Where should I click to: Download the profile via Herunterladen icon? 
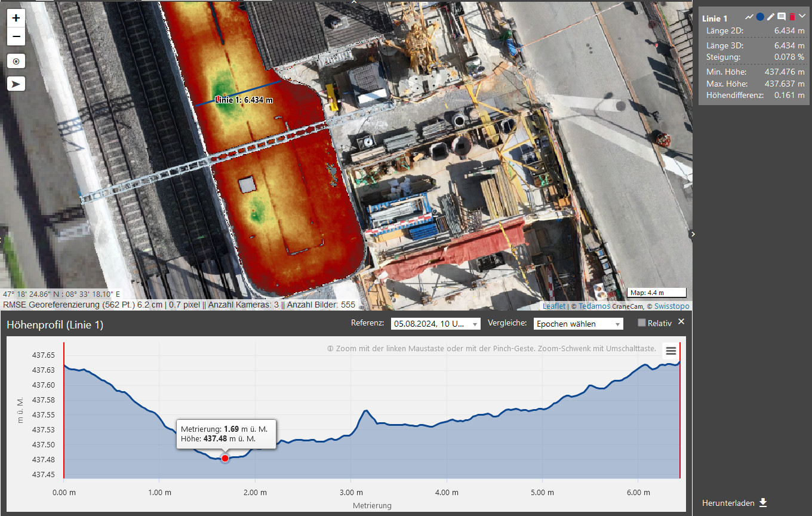[x=762, y=503]
